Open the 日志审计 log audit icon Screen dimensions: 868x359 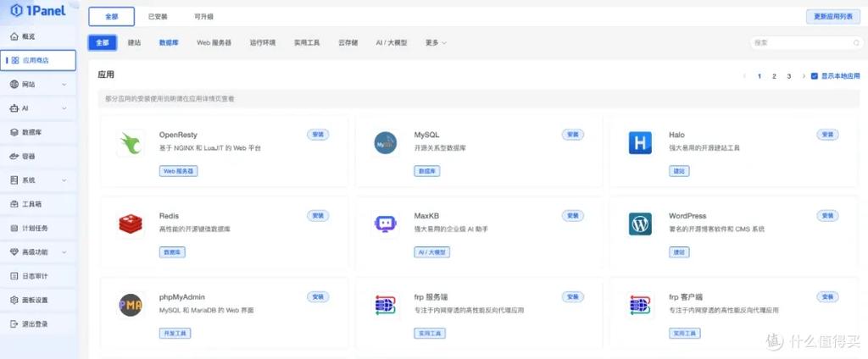(14, 276)
